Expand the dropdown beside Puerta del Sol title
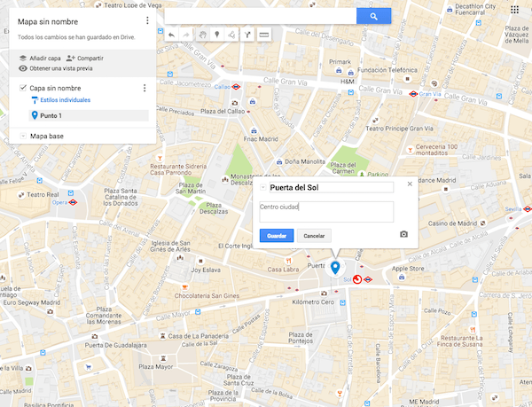 [263, 188]
